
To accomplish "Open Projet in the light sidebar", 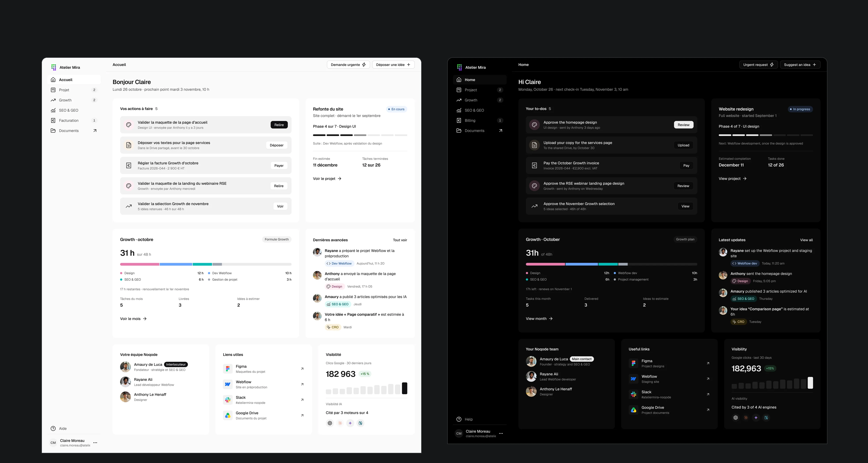I will pyautogui.click(x=75, y=90).
